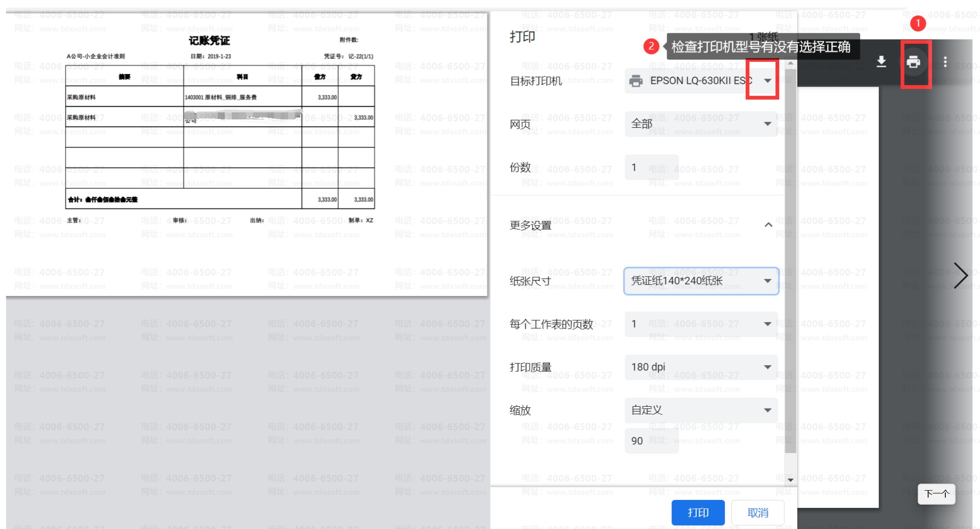Screen dimensions: 980x529
Task: Click the scroll down arrow of settings panel
Action: point(790,480)
